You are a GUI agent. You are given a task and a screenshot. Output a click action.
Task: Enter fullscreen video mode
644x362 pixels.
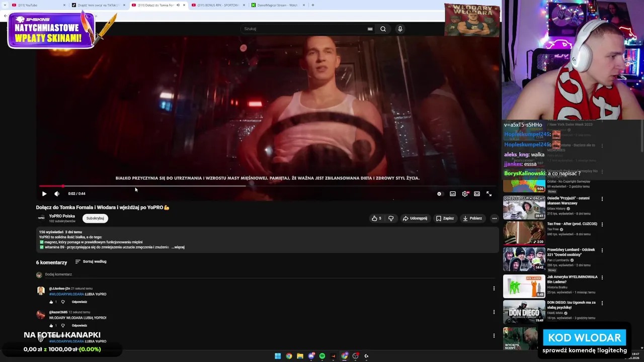coord(489,194)
